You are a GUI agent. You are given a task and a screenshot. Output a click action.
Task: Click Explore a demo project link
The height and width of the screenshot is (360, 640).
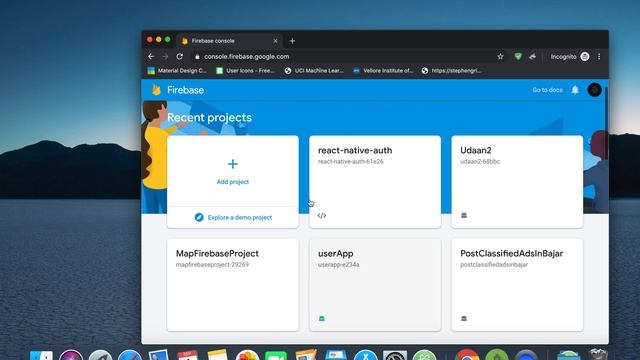pos(240,217)
